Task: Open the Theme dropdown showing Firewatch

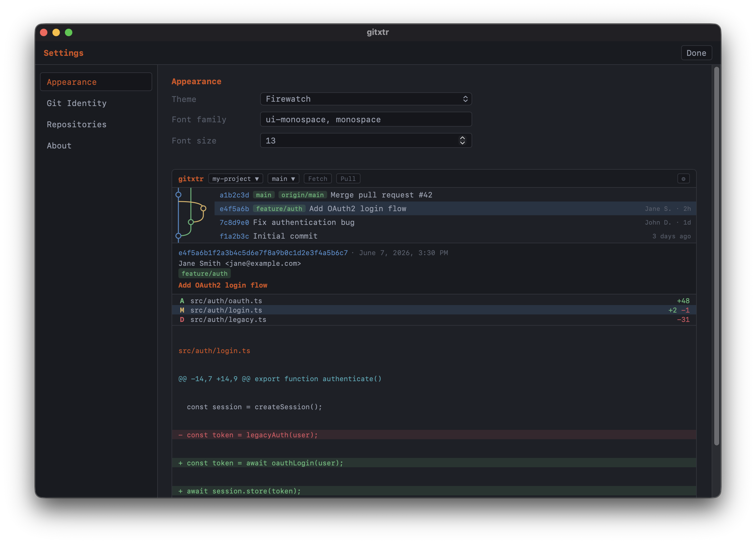Action: click(366, 99)
